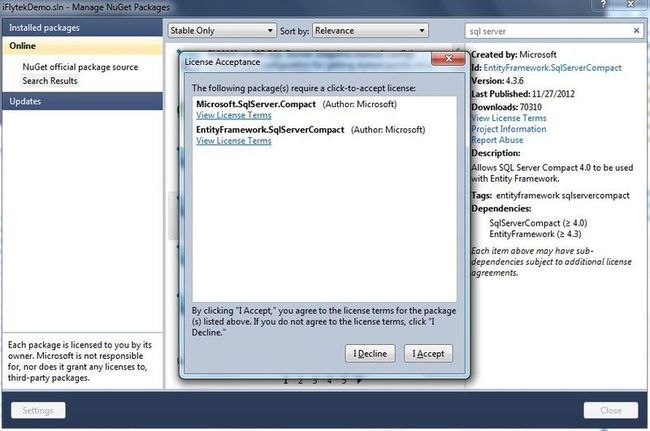This screenshot has height=431, width=650.
Task: Open the EntityFramework.SqlServerCompact Id link
Action: (552, 68)
